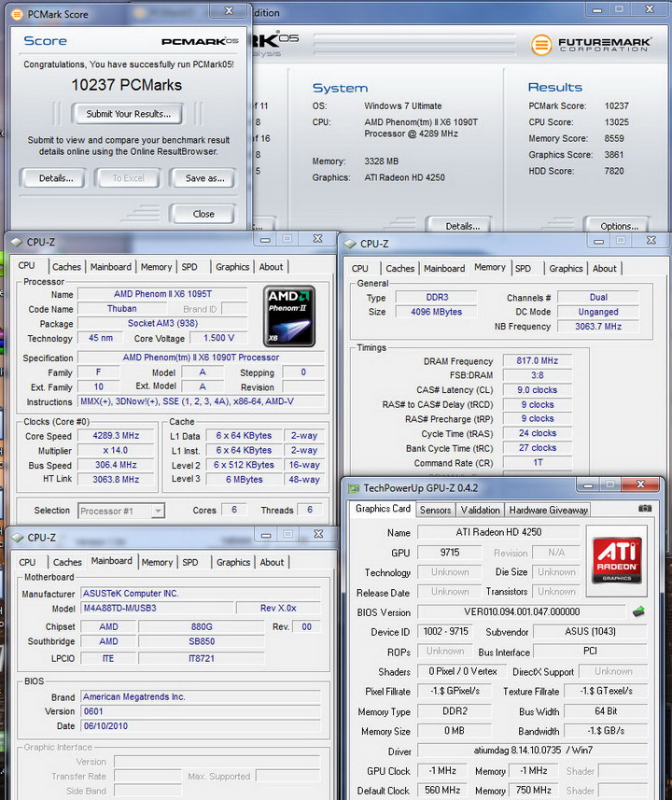672x800 pixels.
Task: Click the DRAM Frequency value 817.0 MHz
Action: pos(538,360)
